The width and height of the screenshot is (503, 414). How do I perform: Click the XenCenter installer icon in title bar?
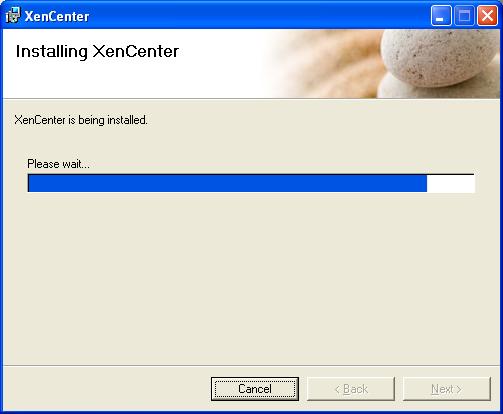[x=13, y=16]
